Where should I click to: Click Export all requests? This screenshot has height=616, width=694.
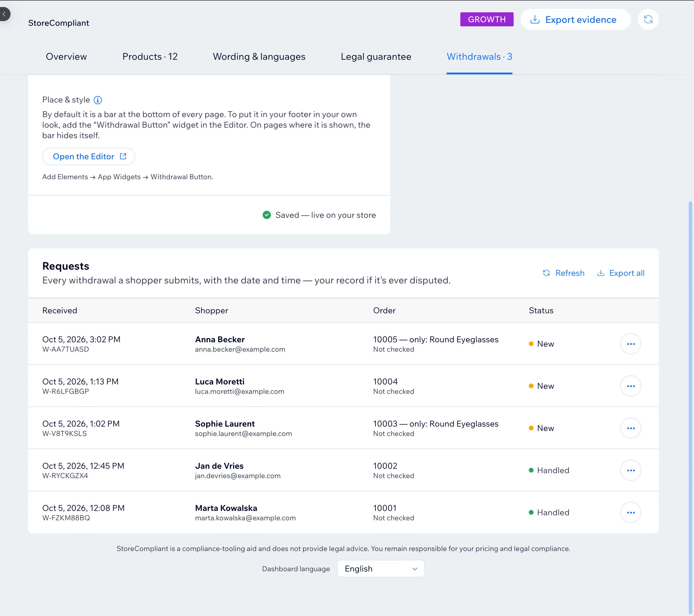pos(621,273)
